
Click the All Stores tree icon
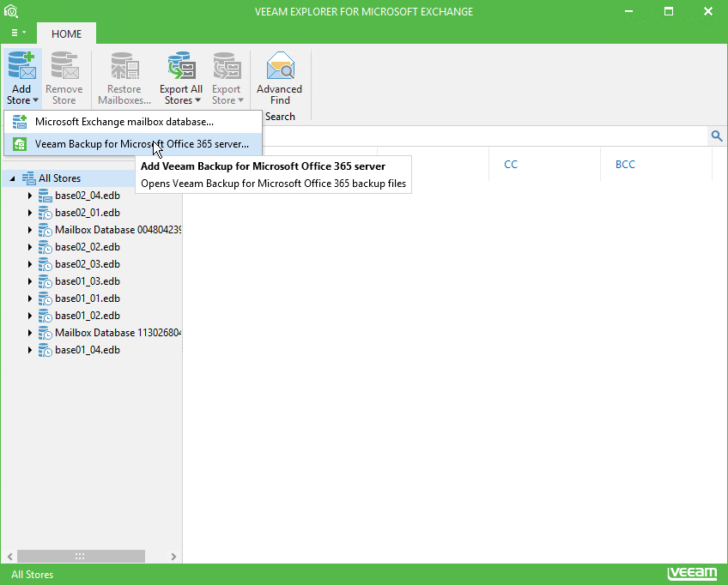(29, 178)
